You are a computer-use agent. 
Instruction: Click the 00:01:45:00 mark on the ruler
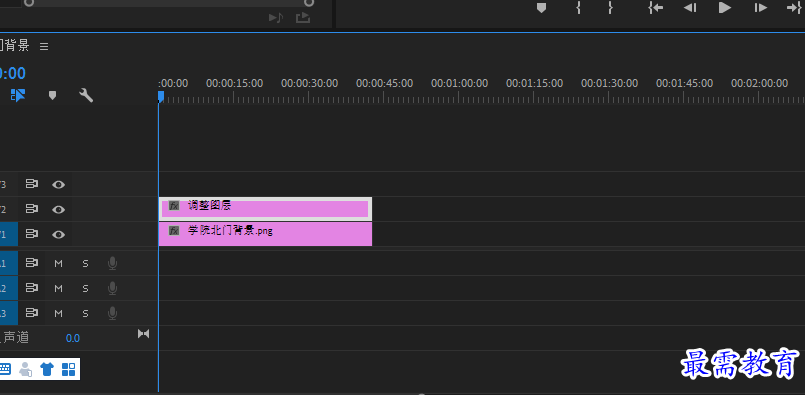[684, 83]
